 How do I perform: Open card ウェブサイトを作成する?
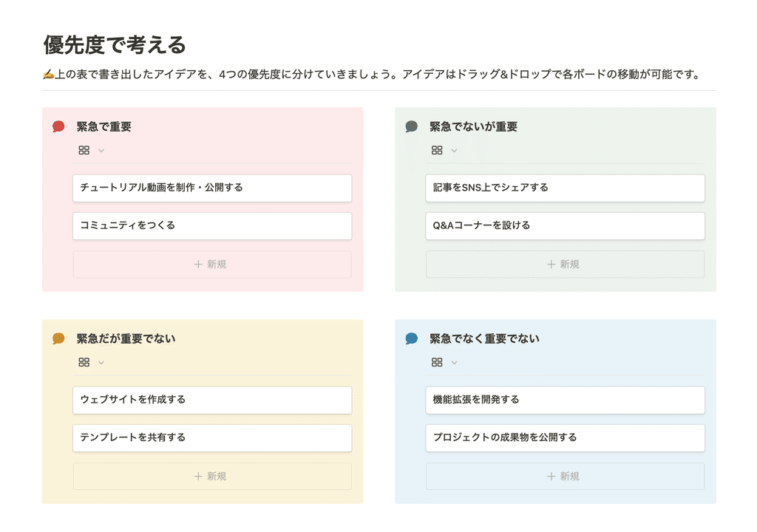(x=212, y=400)
